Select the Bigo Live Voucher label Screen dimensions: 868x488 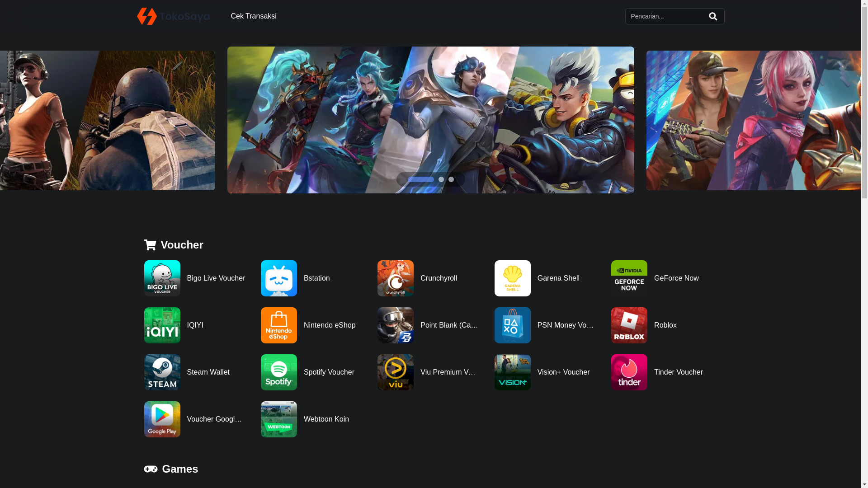tap(216, 278)
